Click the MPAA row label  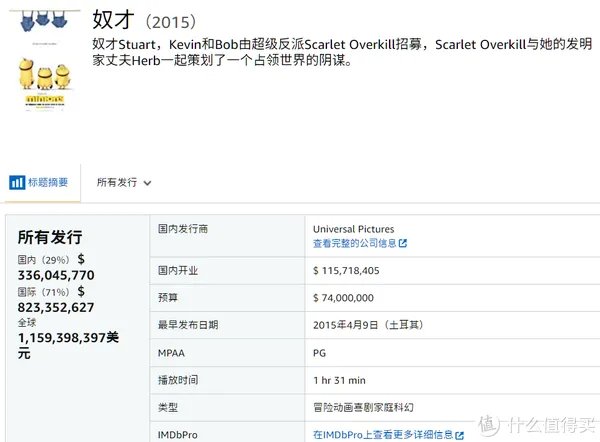[x=171, y=353]
